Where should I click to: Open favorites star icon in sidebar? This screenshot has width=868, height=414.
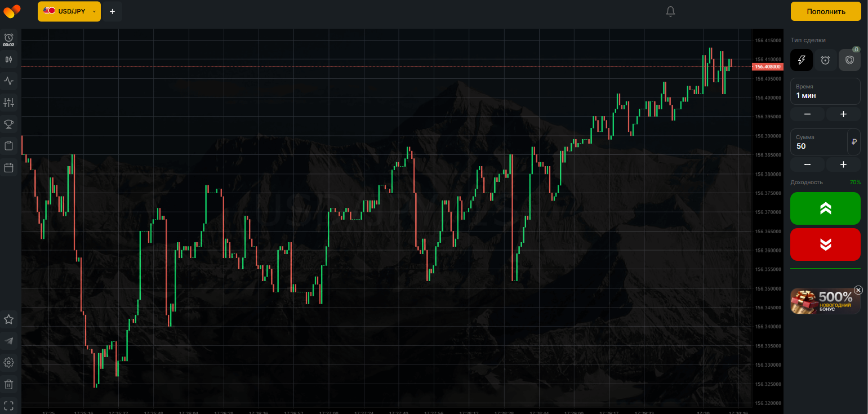[x=8, y=319]
